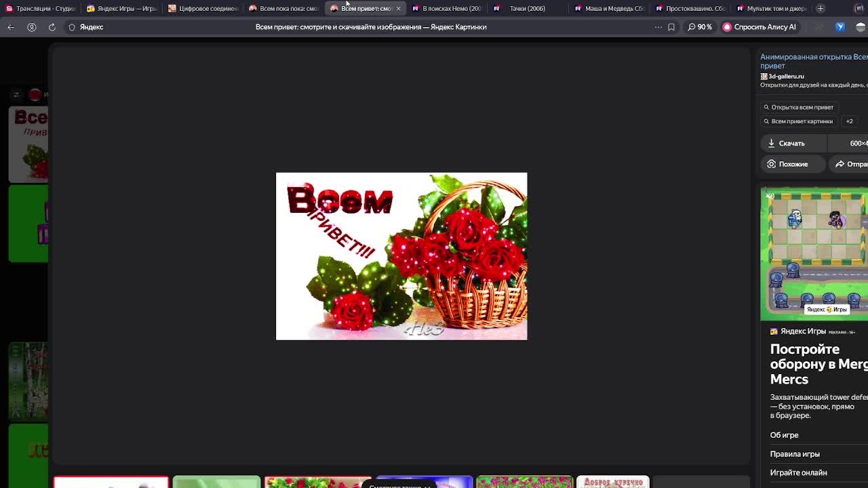Unmute the game ad with speaker icon
Image resolution: width=868 pixels, height=488 pixels.
click(770, 196)
